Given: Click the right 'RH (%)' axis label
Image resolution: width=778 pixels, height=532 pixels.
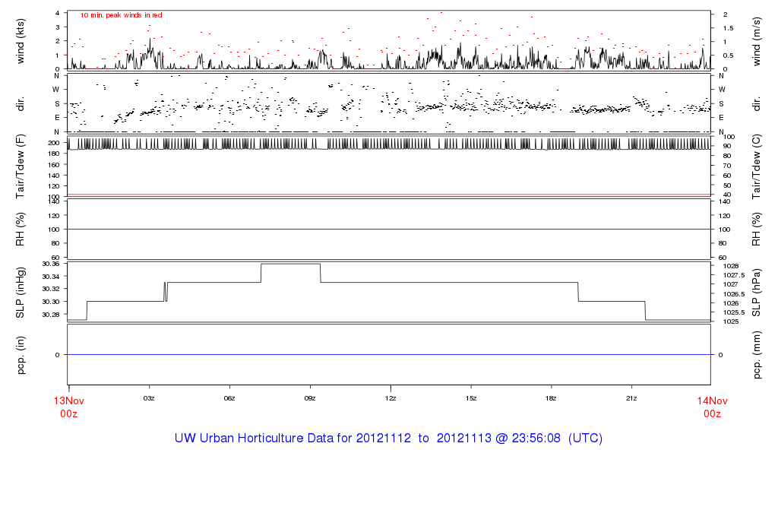Looking at the screenshot, I should pyautogui.click(x=756, y=230).
